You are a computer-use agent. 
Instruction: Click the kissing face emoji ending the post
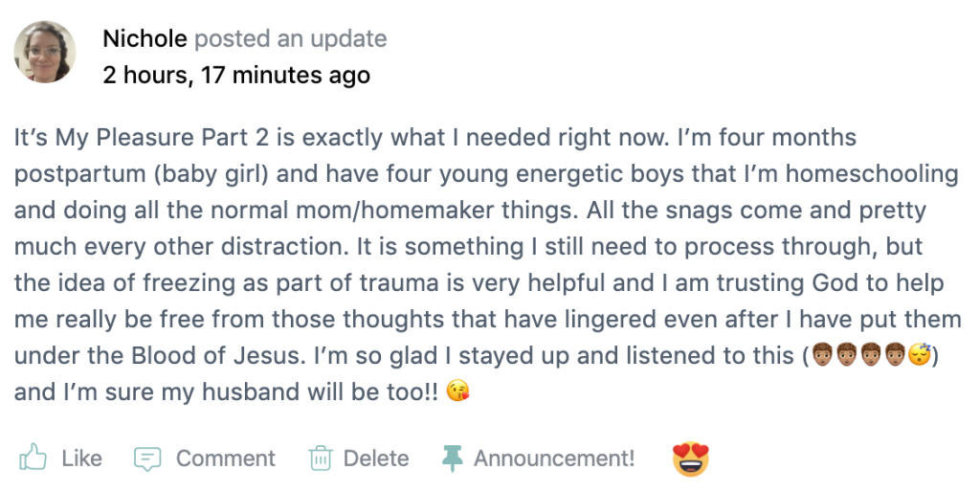[463, 392]
